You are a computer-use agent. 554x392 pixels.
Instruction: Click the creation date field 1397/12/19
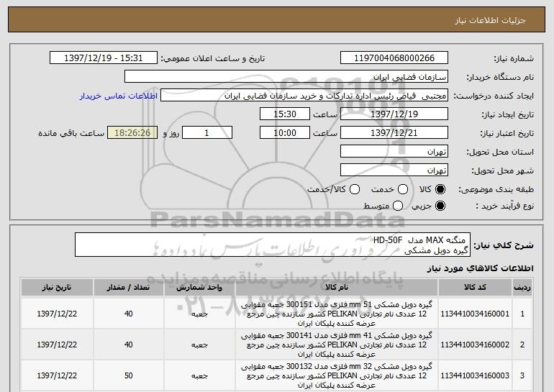pos(394,114)
